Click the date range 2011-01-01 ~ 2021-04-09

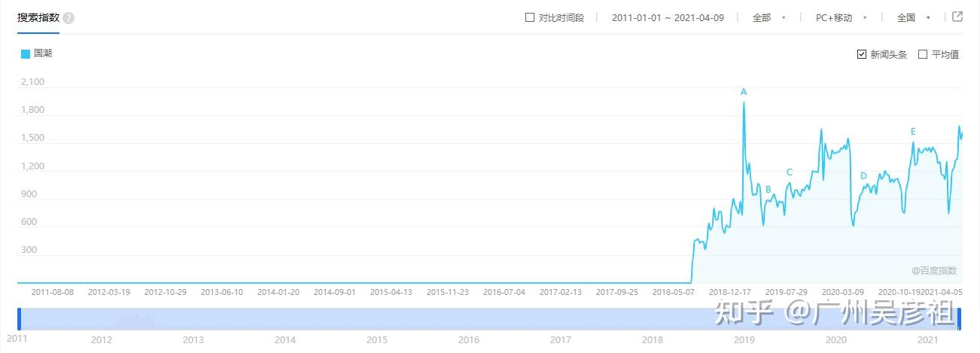(668, 17)
